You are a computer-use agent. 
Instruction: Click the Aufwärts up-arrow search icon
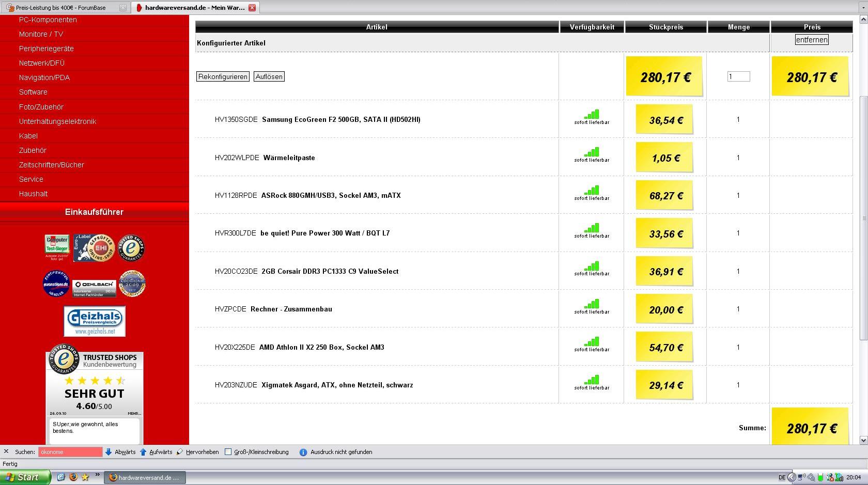pyautogui.click(x=143, y=452)
